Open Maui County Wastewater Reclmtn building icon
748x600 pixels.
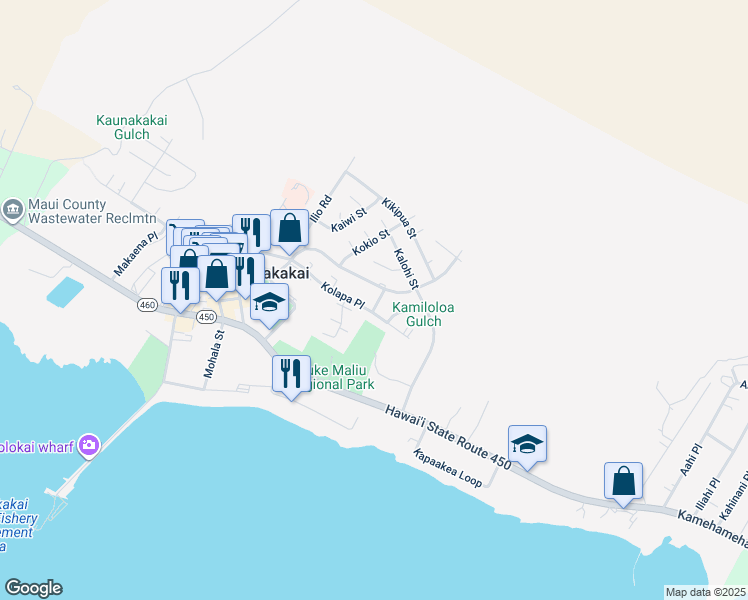12,210
